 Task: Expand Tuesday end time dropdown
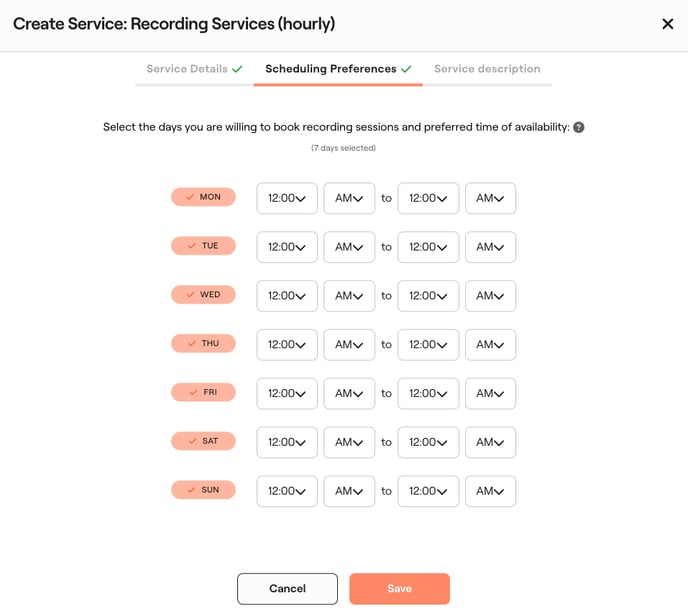(x=428, y=247)
